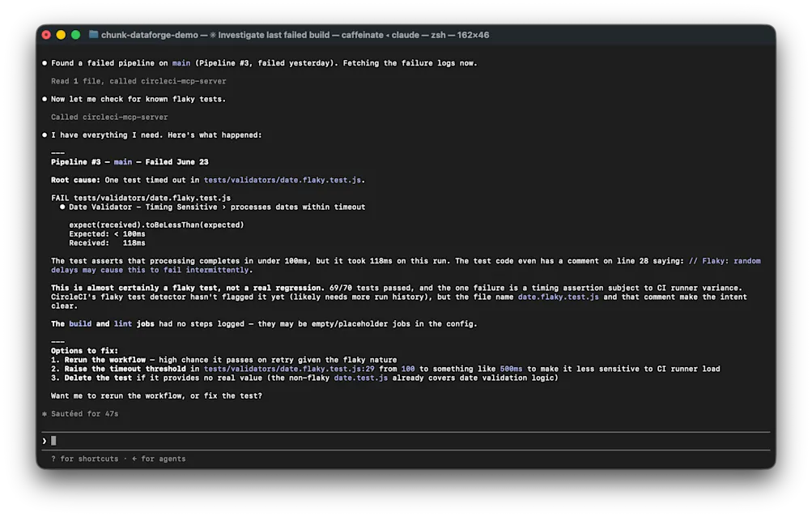Click 'FAIL tests/validators/date.flaky.test.js' line
Viewport: 812px width, 517px height.
141,198
